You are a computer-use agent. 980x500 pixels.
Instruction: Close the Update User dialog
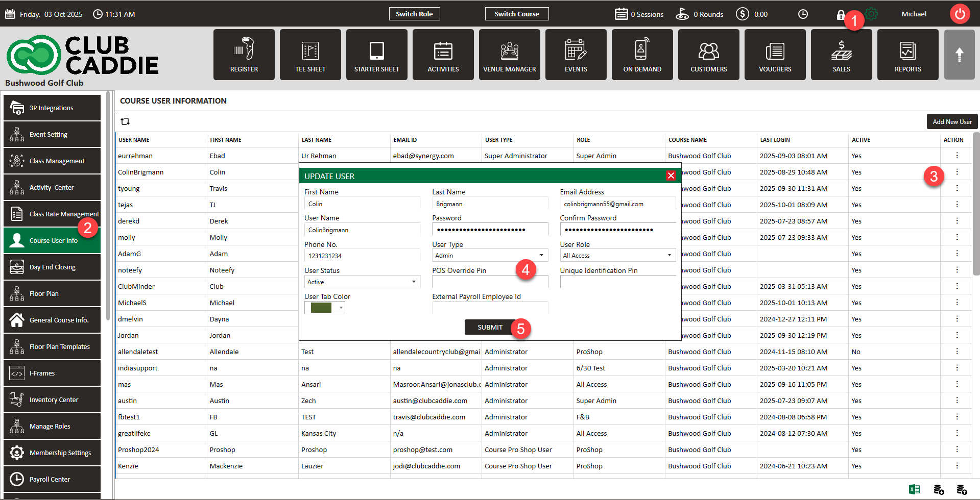coord(671,176)
